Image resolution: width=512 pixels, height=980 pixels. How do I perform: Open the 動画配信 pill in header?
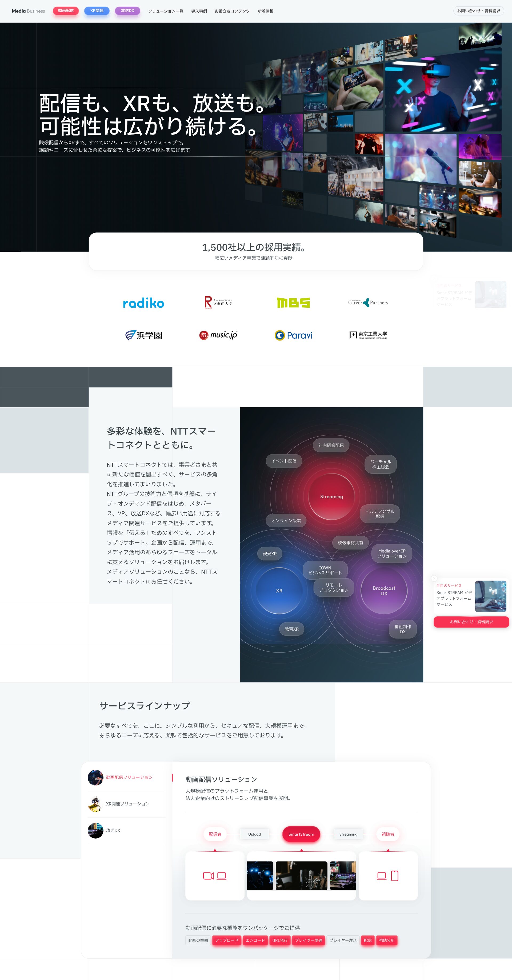click(66, 11)
